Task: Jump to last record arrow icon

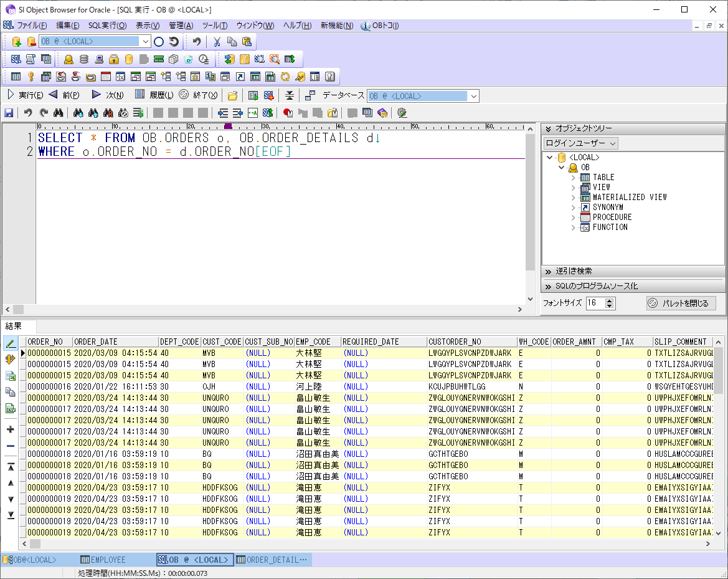Action: point(11,515)
